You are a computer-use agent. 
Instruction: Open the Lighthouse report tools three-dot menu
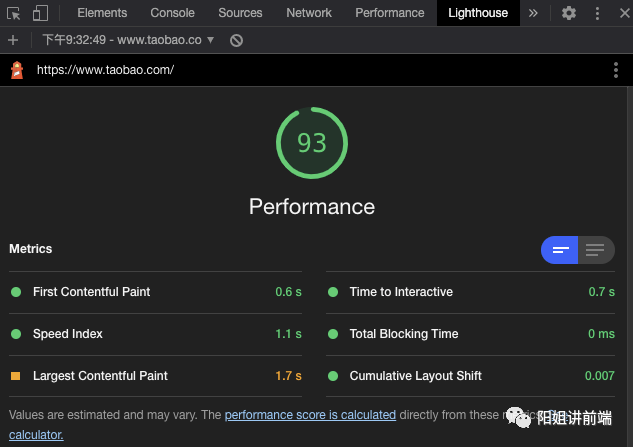[616, 70]
